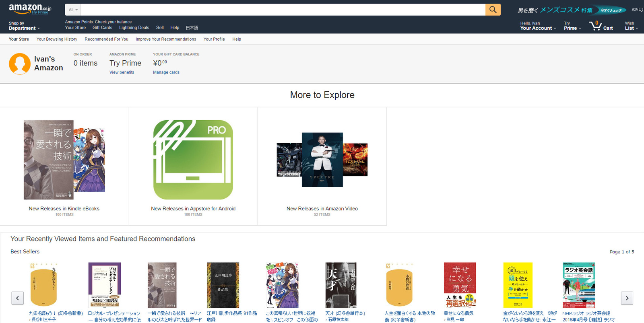The image size is (644, 323).
Task: Click the ad feedback speech bubble icon
Action: 641,10
